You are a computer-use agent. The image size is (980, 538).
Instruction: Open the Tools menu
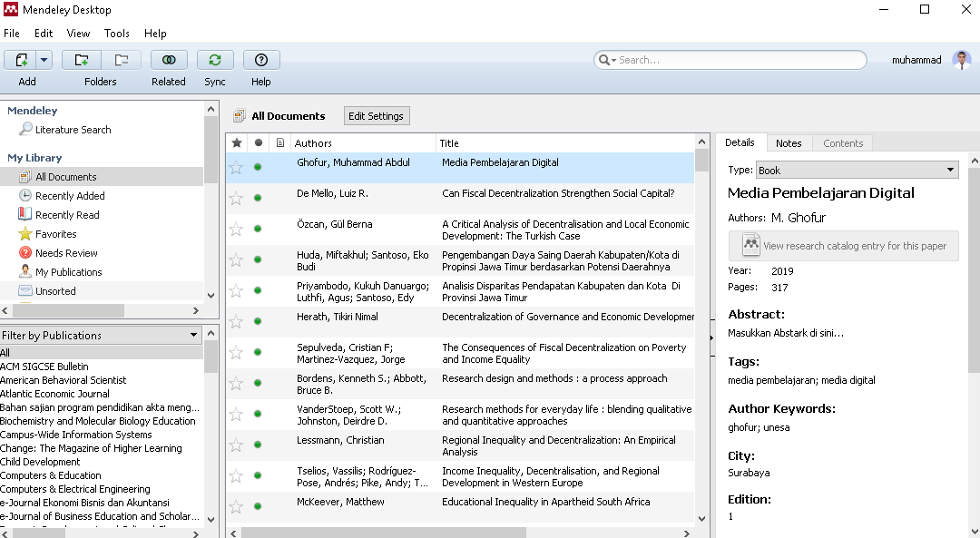pyautogui.click(x=116, y=34)
